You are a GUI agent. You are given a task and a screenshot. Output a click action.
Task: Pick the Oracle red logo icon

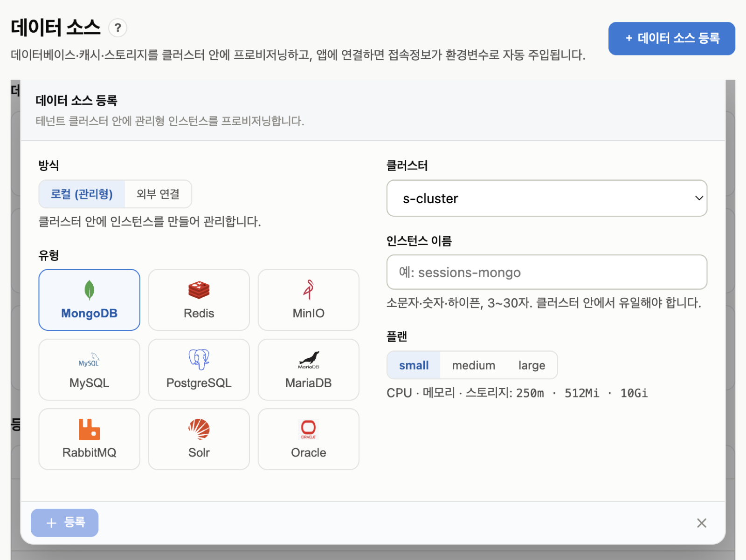[309, 429]
